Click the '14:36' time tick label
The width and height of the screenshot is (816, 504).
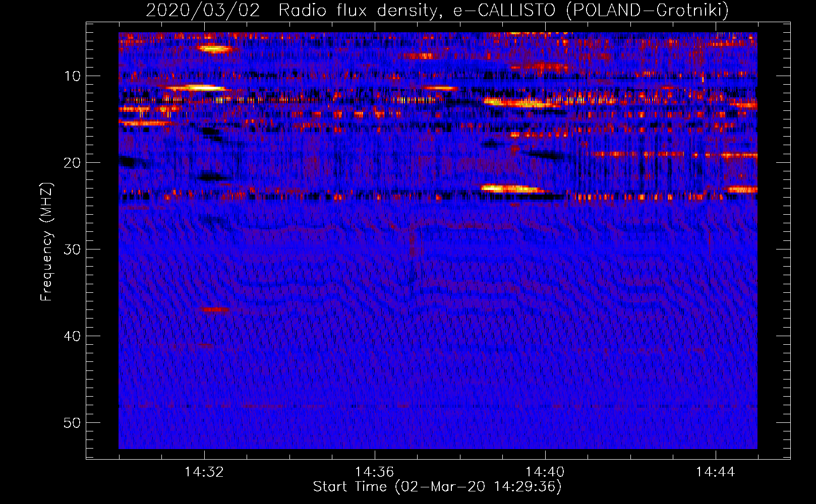pyautogui.click(x=375, y=472)
